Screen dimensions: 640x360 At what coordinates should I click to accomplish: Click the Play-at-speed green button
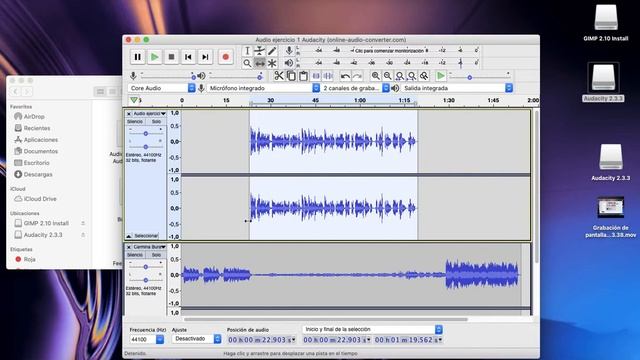[440, 76]
